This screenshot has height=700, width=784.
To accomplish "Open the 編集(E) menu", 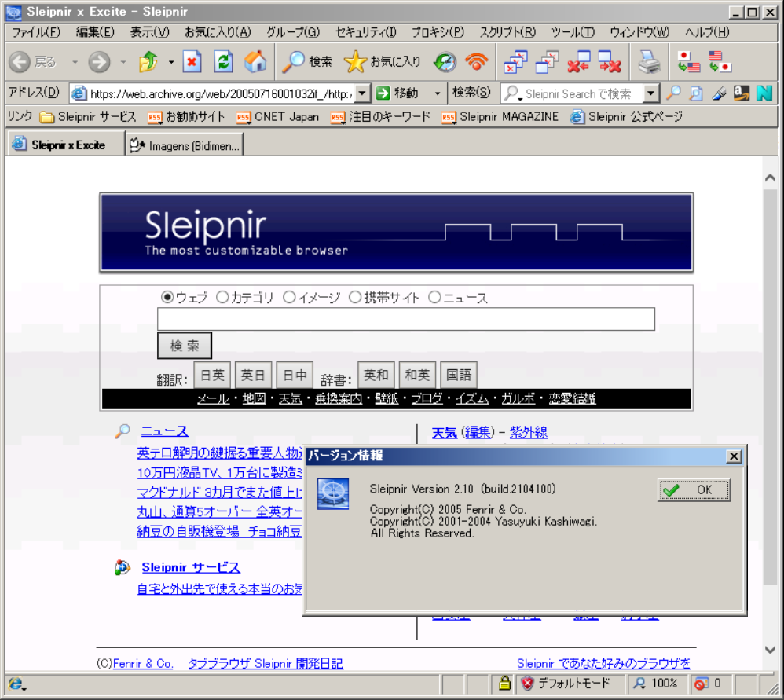I will pyautogui.click(x=95, y=32).
